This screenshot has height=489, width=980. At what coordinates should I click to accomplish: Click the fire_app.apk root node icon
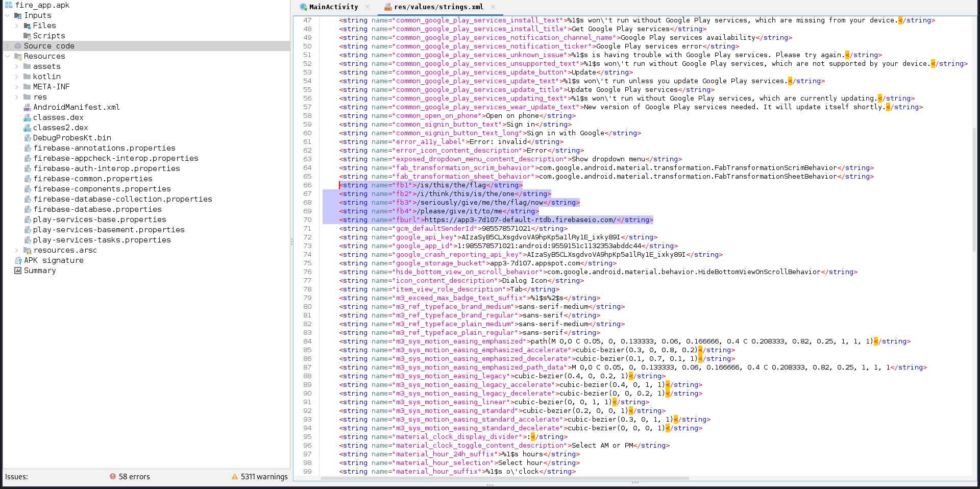9,5
